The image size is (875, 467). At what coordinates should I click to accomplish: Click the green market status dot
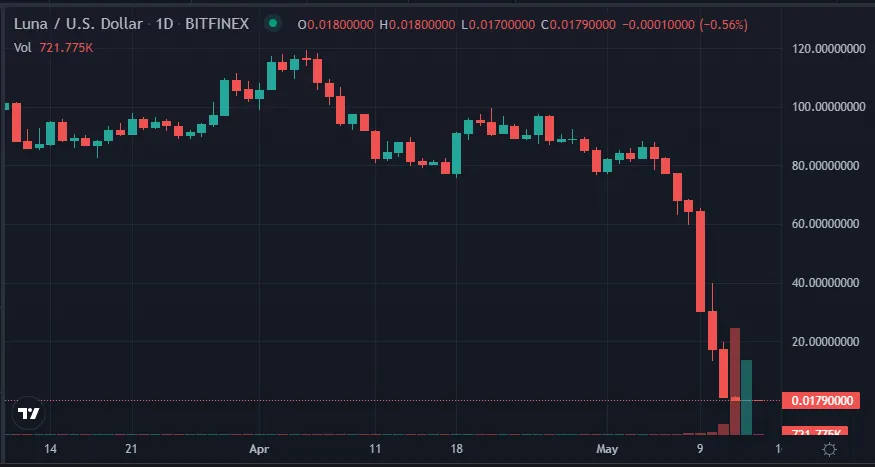click(x=272, y=24)
